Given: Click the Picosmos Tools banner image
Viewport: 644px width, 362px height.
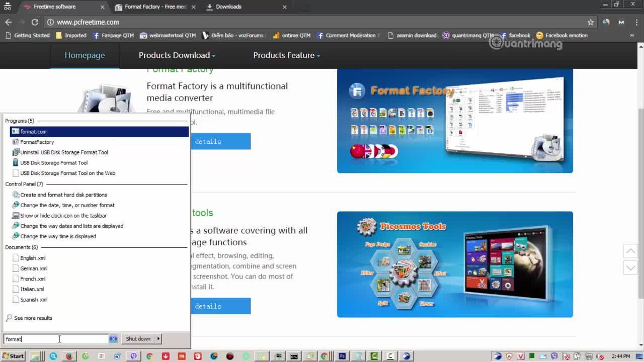Looking at the screenshot, I should tap(455, 264).
